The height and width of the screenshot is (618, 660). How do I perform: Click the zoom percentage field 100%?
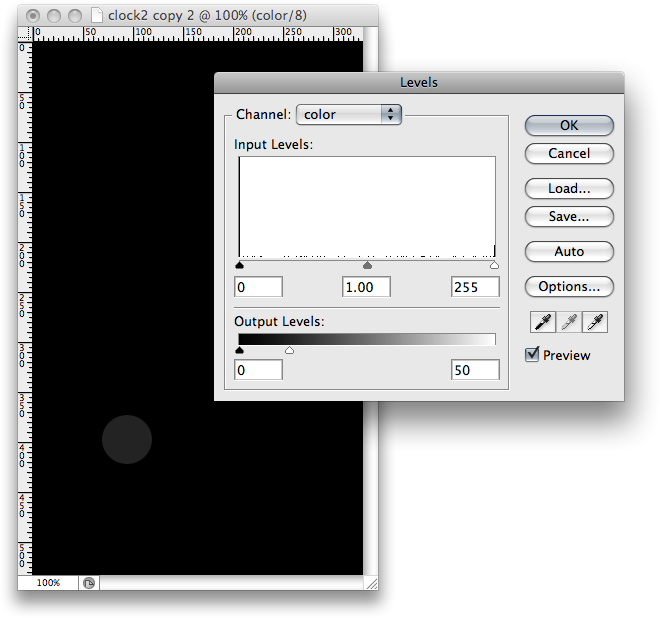(48, 583)
